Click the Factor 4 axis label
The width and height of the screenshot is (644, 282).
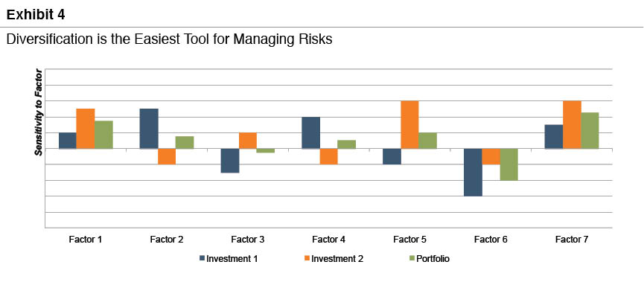328,240
